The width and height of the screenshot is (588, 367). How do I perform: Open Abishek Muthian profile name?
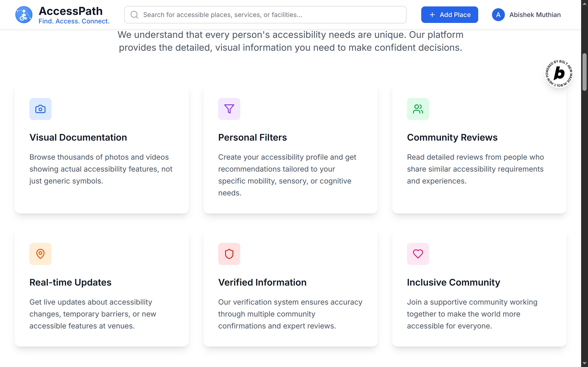(535, 15)
